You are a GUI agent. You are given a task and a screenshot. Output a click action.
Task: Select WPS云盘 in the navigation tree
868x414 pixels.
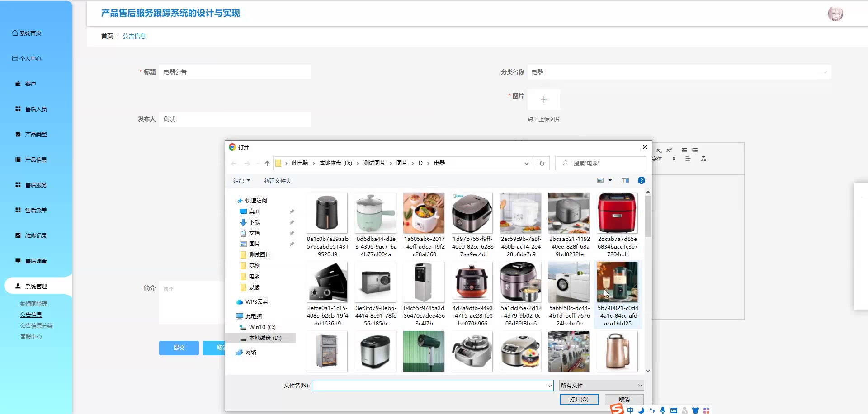(252, 302)
